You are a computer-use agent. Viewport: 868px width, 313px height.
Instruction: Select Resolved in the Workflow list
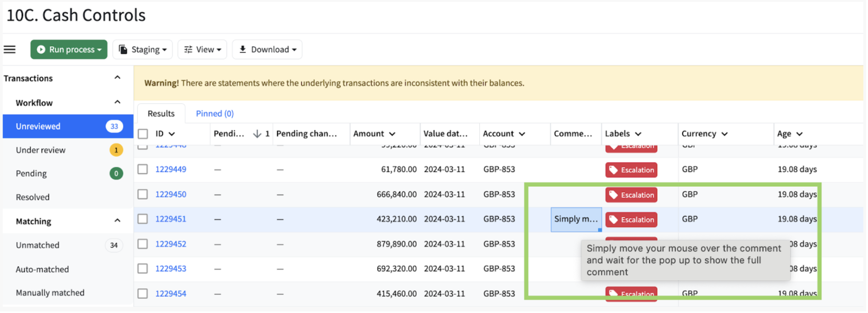tap(68, 197)
